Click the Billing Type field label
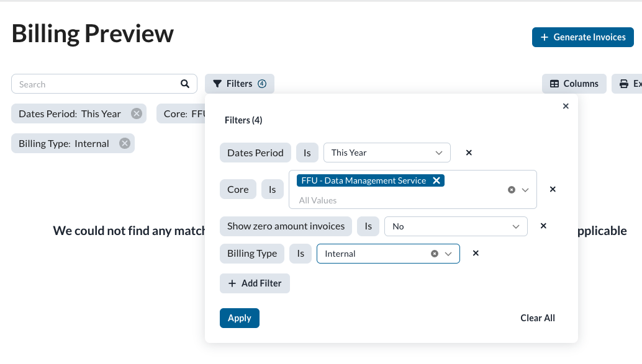 252,254
